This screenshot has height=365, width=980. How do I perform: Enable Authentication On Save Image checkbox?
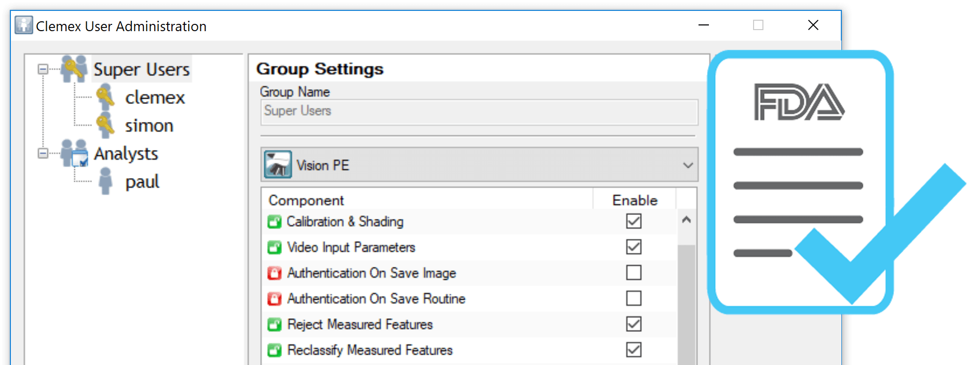[634, 273]
